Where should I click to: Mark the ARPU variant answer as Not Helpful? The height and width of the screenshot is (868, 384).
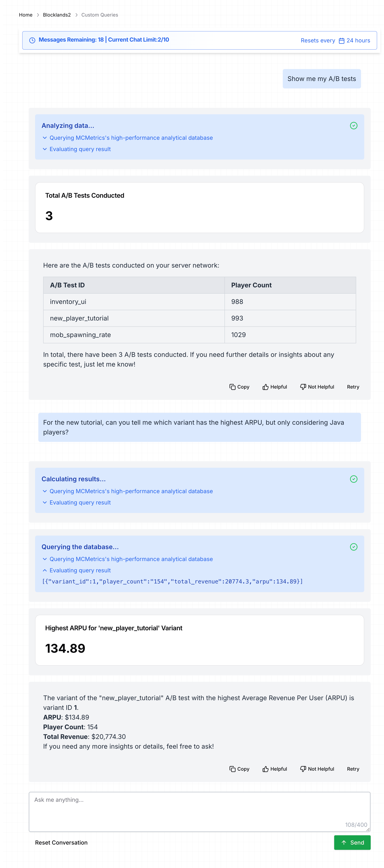click(317, 769)
